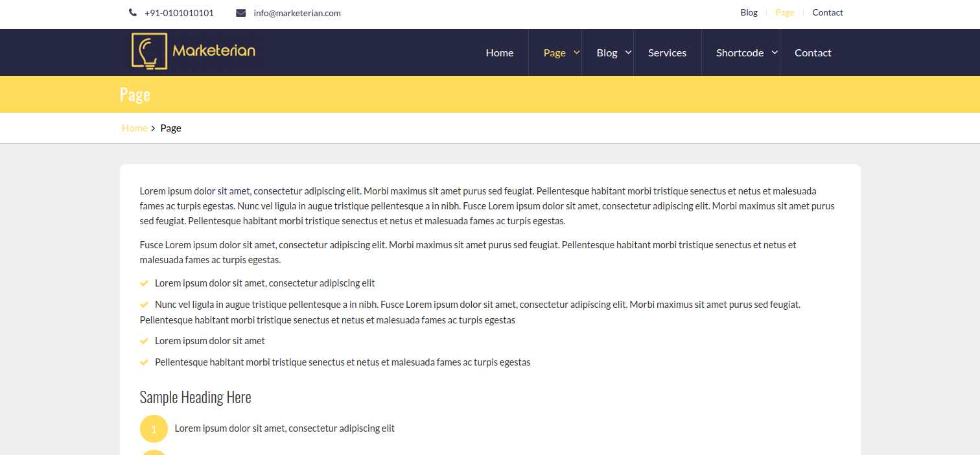Open Contact in the main navigation bar
The height and width of the screenshot is (455, 980).
[x=813, y=53]
